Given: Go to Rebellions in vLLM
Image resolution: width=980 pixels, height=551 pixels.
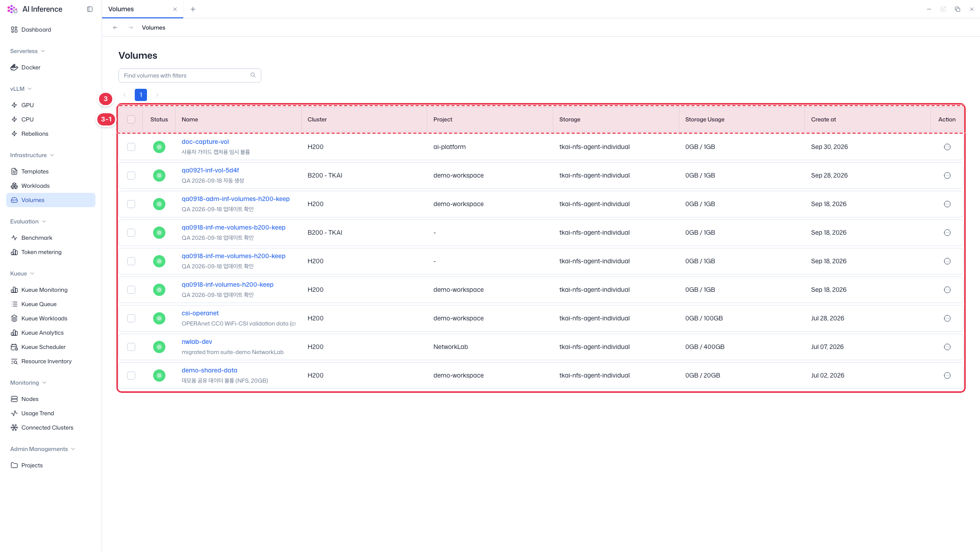Looking at the screenshot, I should (35, 134).
